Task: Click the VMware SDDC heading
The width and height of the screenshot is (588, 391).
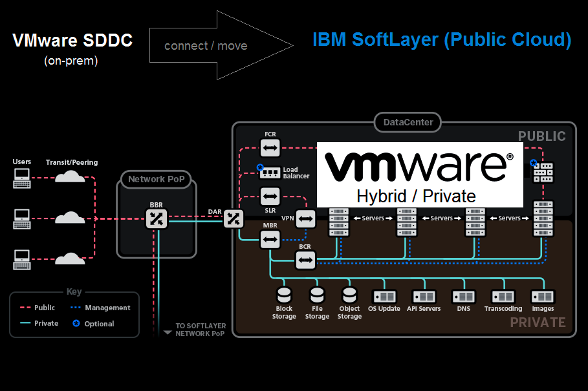Action: pos(72,41)
